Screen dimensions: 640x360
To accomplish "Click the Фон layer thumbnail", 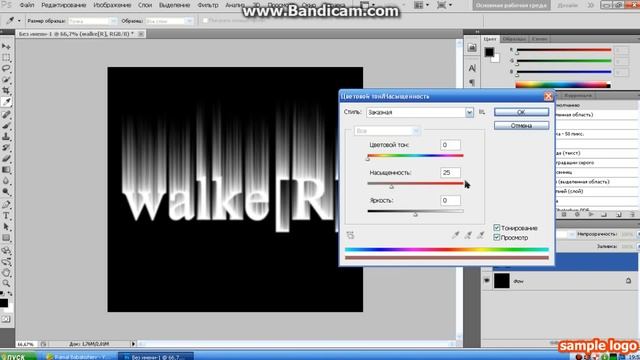I will pyautogui.click(x=502, y=281).
